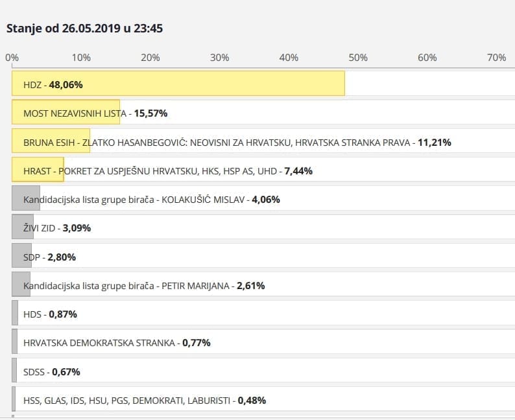Click the 0% axis tick label
Screen dimensions: 515x420
(x=12, y=58)
